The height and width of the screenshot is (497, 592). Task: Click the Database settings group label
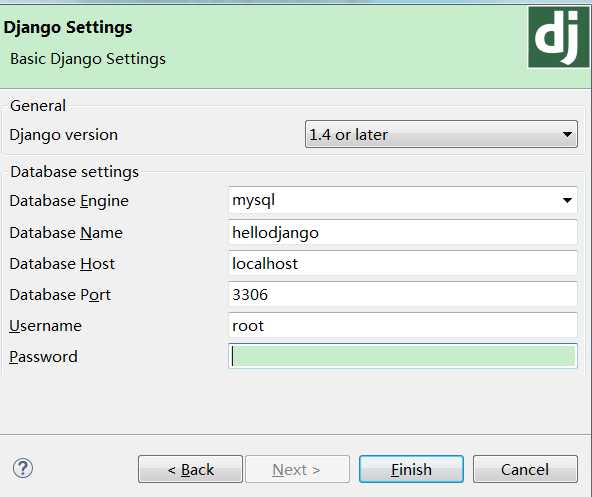point(74,172)
